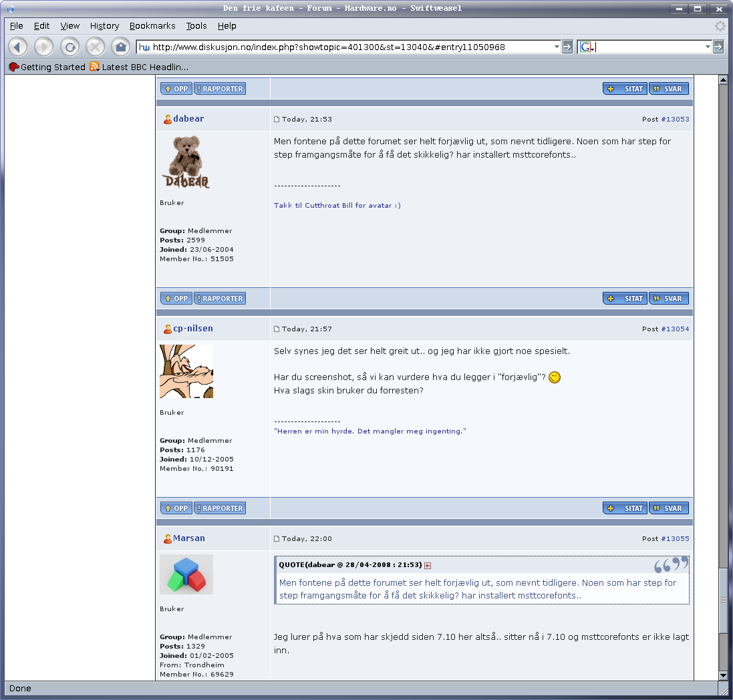Go forward with the Forward arrow button

point(44,47)
